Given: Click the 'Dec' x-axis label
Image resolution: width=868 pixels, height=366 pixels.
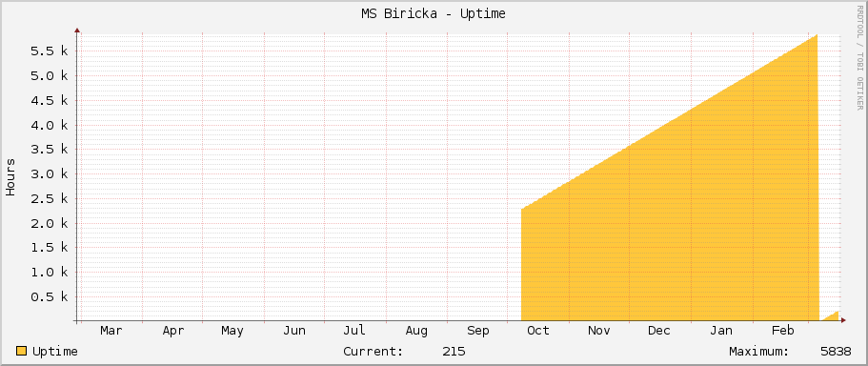Looking at the screenshot, I should (x=659, y=331).
